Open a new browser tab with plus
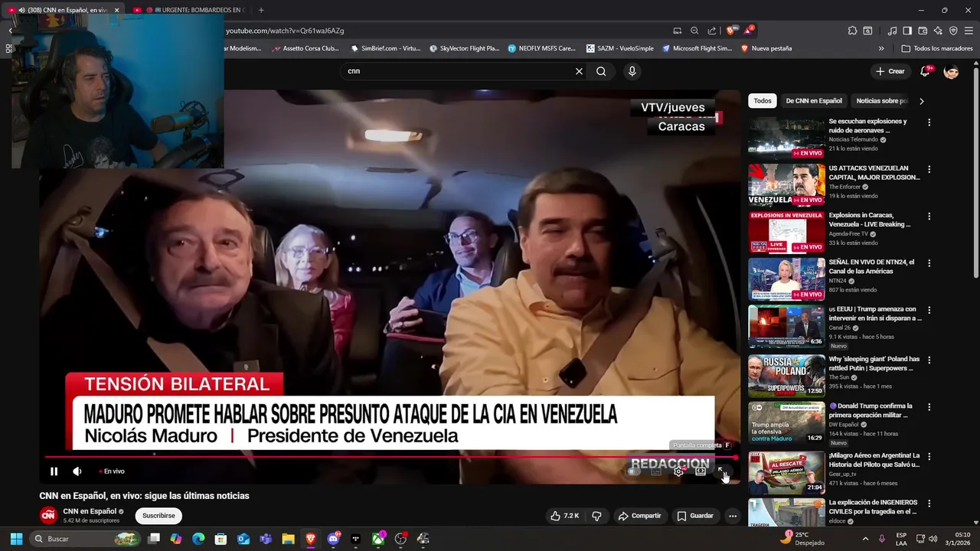The image size is (980, 551). point(261,10)
